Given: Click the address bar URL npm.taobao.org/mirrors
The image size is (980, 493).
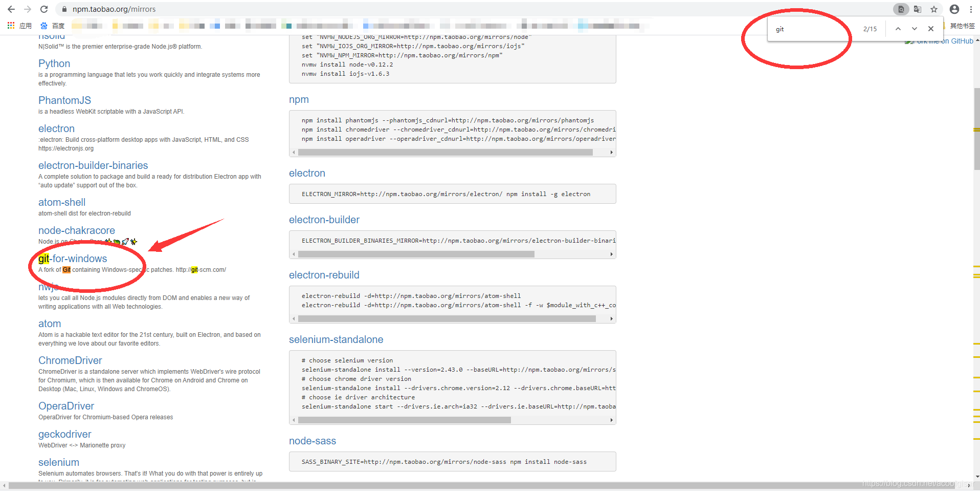Looking at the screenshot, I should (114, 9).
